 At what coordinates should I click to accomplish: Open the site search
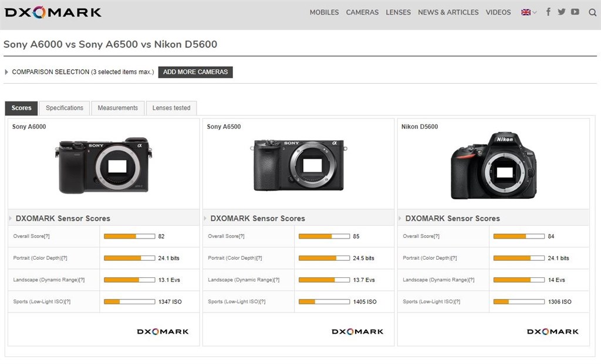tap(592, 12)
